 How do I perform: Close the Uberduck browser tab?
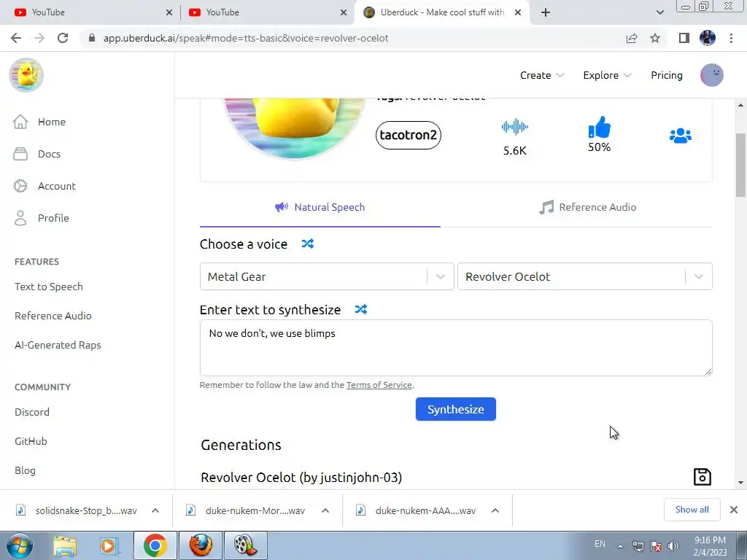(519, 12)
